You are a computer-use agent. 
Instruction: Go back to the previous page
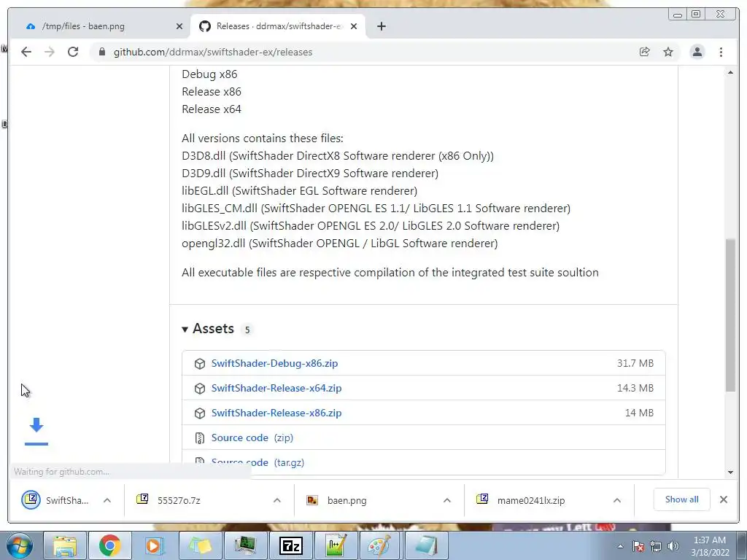point(26,52)
